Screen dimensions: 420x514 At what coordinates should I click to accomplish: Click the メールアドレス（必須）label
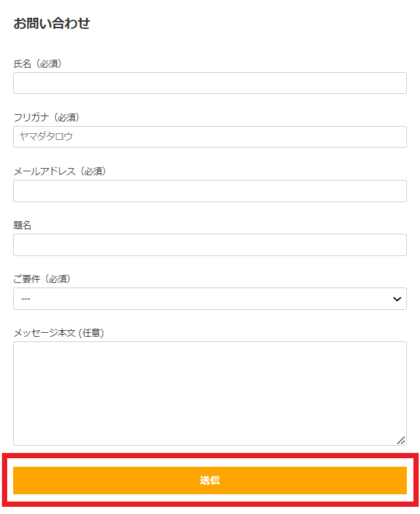point(59,171)
